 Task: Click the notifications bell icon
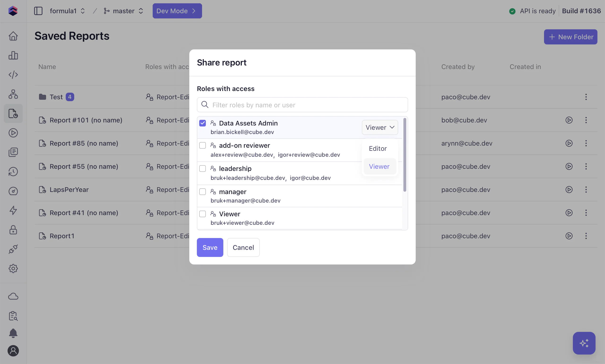tap(13, 333)
